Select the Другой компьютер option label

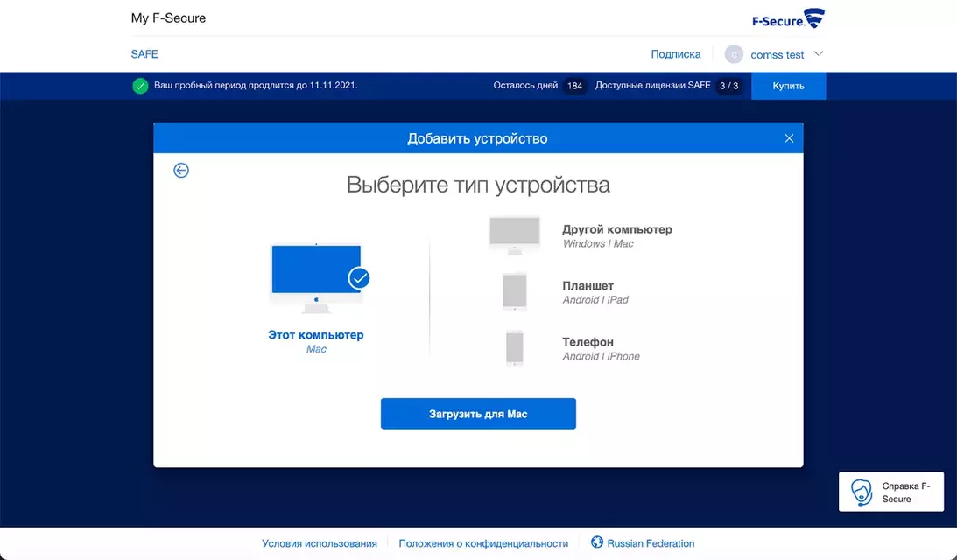pyautogui.click(x=617, y=229)
